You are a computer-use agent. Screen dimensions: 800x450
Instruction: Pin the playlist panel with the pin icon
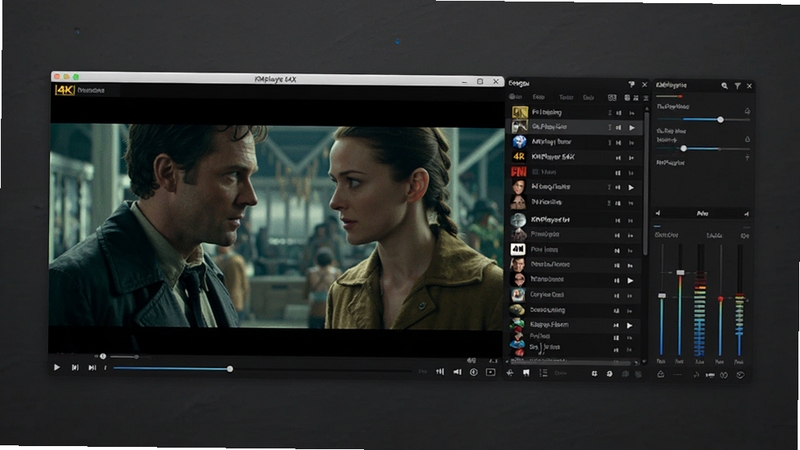[x=631, y=84]
